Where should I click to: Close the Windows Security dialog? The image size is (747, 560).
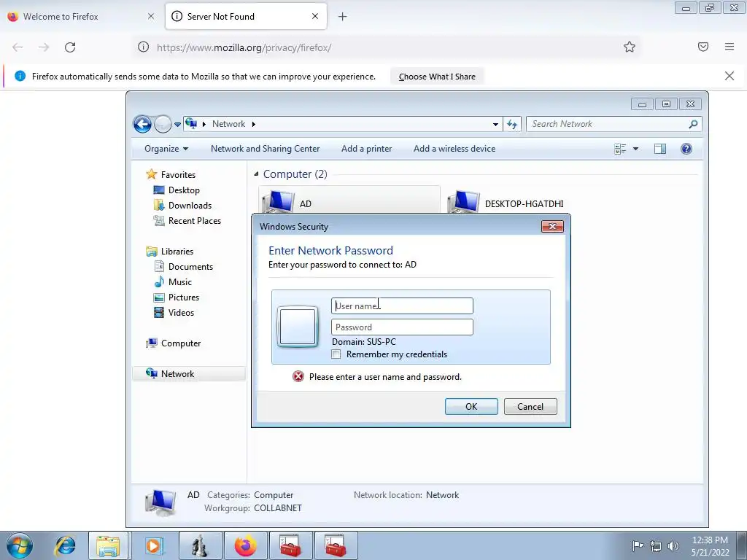coord(553,226)
